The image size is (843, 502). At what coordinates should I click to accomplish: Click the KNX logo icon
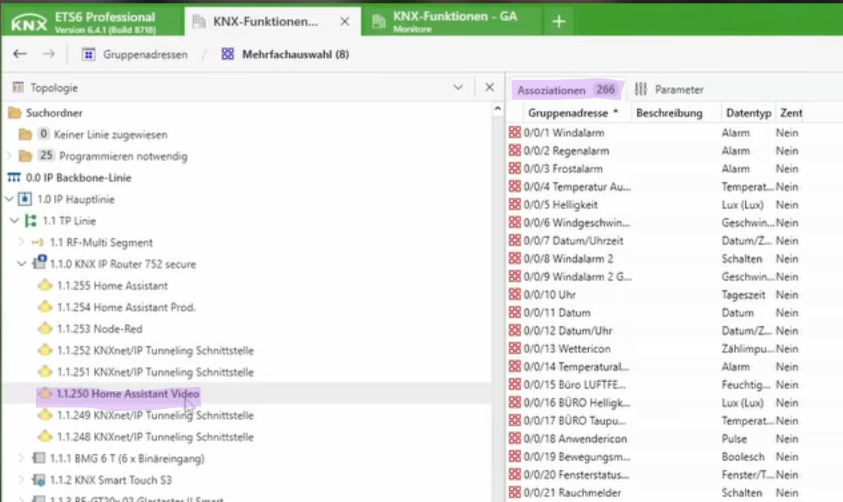tap(29, 23)
